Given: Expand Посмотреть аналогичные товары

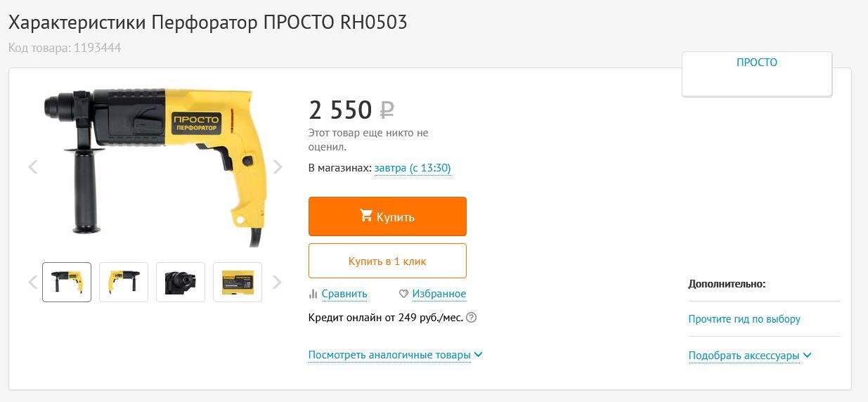Looking at the screenshot, I should click(395, 355).
